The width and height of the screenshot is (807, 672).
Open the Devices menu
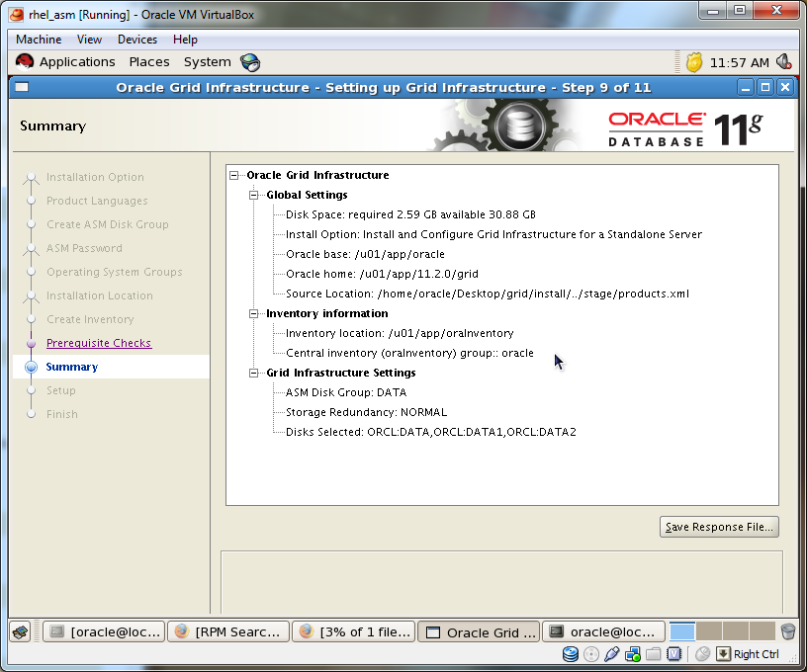[137, 40]
